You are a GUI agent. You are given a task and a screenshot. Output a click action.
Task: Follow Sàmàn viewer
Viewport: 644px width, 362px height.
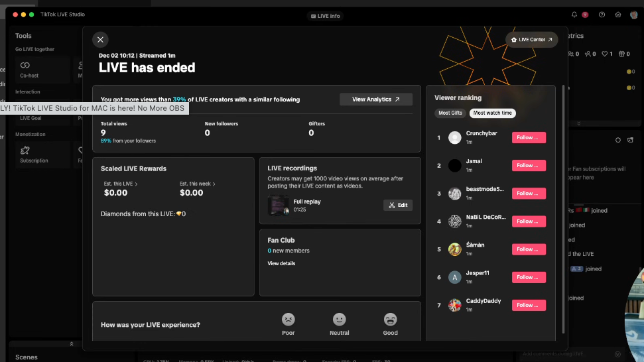coord(529,249)
